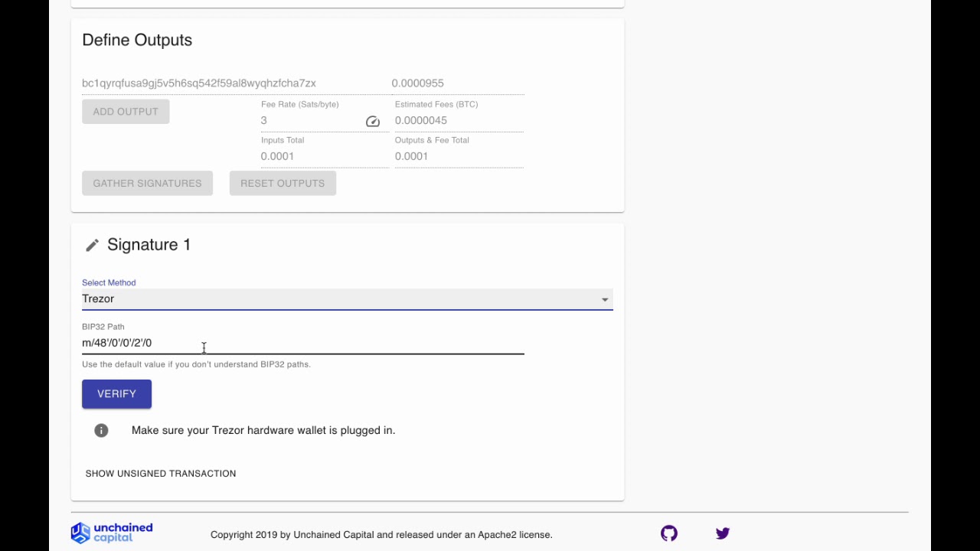Click SHOW UNSIGNED TRANSACTION
The height and width of the screenshot is (551, 980).
161,474
